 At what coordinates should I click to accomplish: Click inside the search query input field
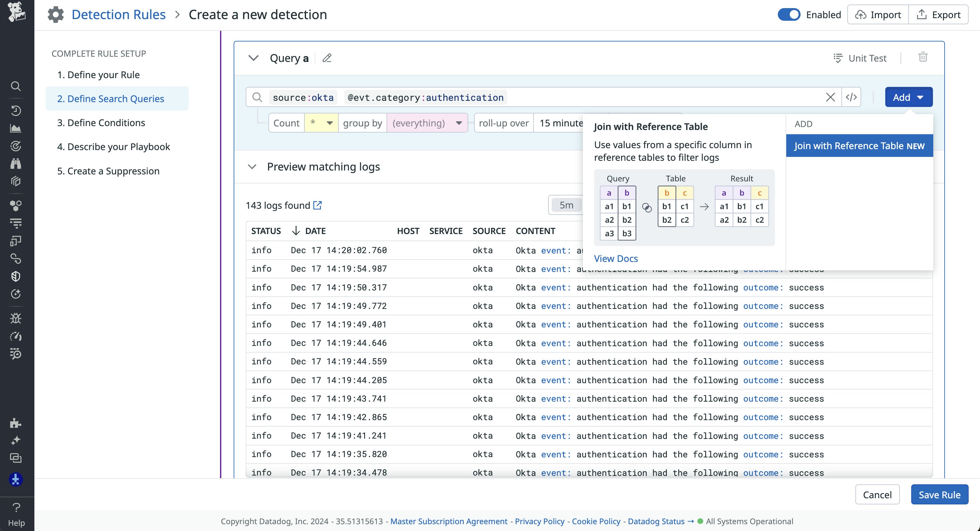pos(609,97)
